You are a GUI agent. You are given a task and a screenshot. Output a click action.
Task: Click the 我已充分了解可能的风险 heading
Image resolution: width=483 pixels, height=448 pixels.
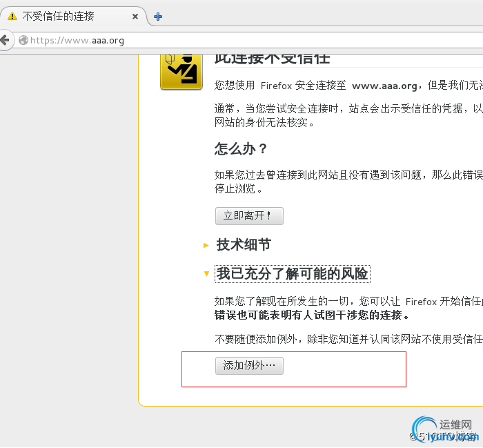tap(293, 273)
